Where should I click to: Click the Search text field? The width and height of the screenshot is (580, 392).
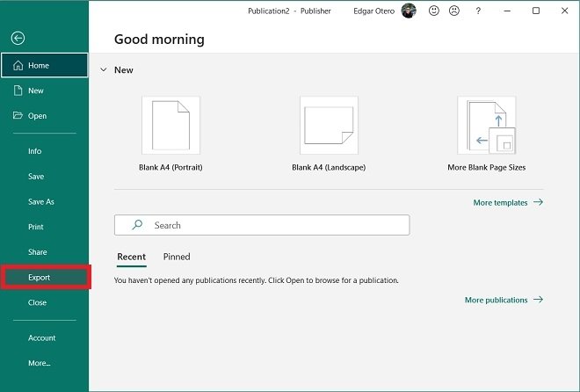click(x=262, y=225)
